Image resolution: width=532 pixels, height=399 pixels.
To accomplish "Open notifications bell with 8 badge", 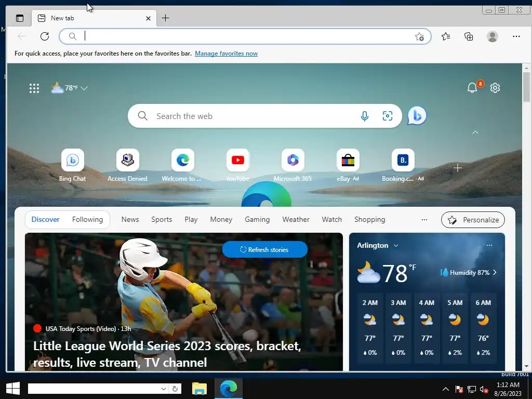I will 473,87.
